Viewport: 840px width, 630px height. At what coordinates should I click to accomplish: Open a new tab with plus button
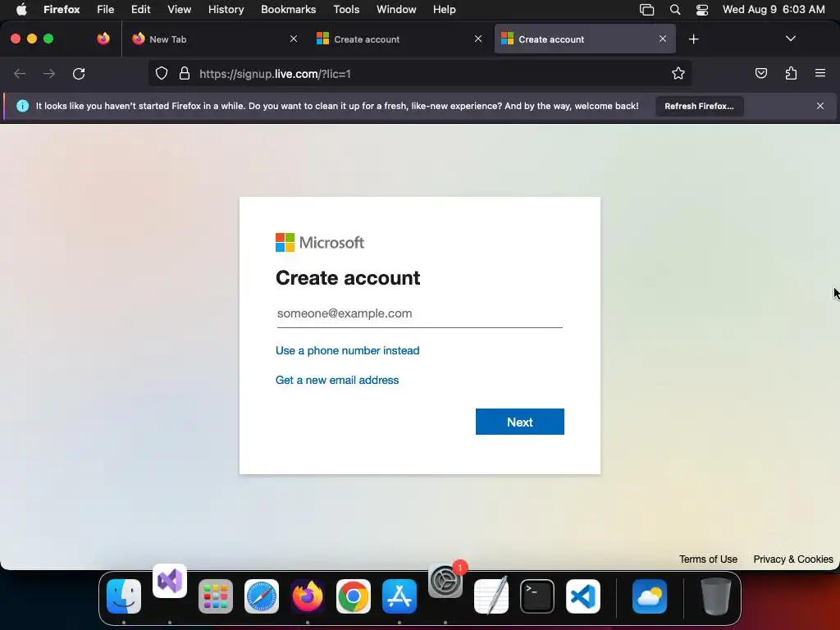694,39
